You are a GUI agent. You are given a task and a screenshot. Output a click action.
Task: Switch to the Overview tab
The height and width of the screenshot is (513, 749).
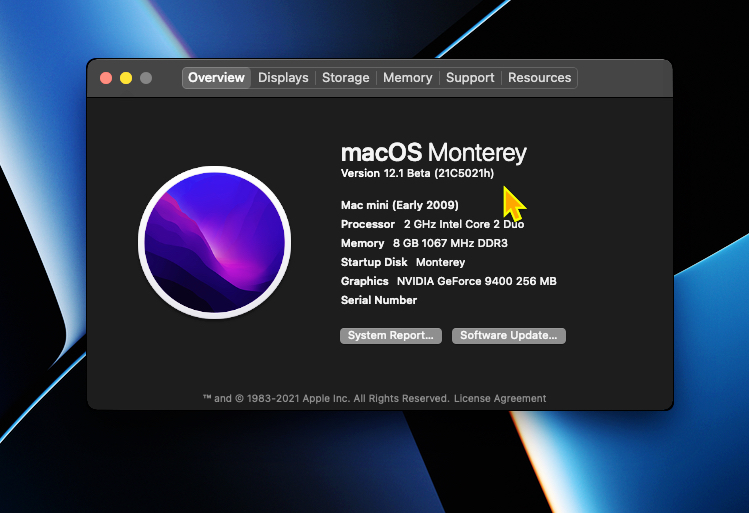click(x=216, y=78)
